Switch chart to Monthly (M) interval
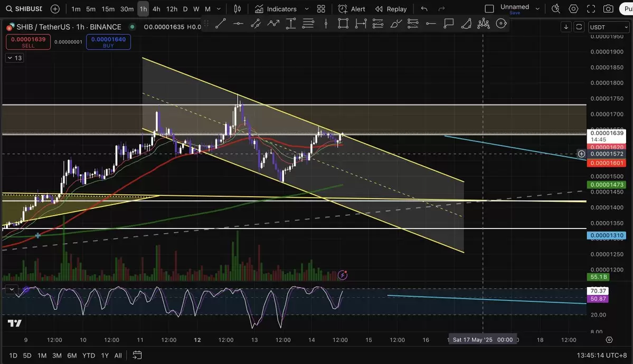 [x=207, y=9]
